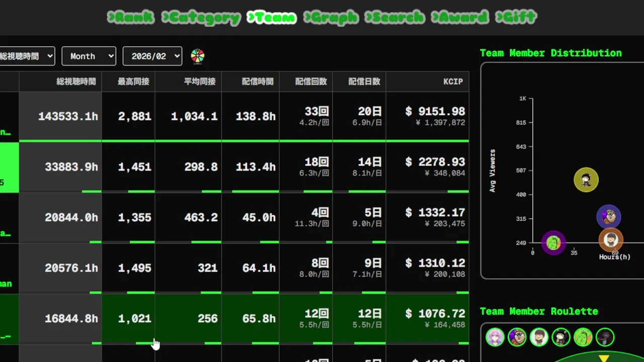Click the 1,495 peak viewers value

[134, 268]
